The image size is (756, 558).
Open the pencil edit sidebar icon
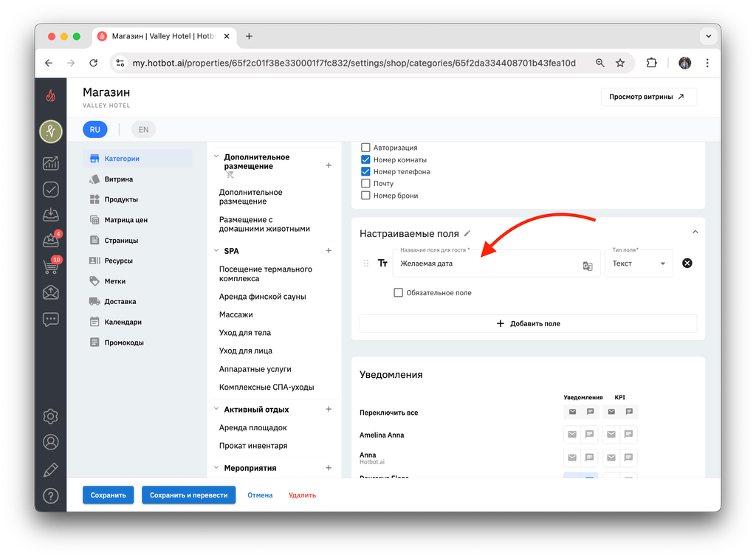pos(51,469)
